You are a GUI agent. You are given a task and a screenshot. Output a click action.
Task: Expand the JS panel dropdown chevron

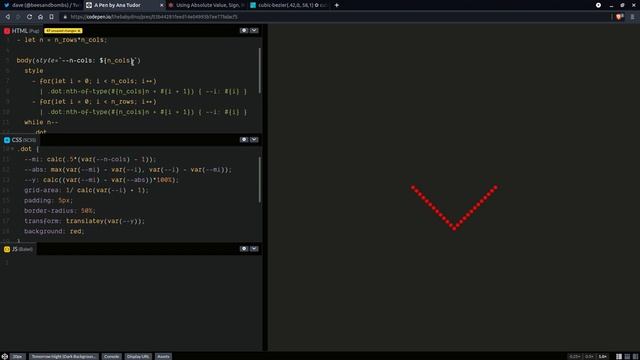pos(254,249)
